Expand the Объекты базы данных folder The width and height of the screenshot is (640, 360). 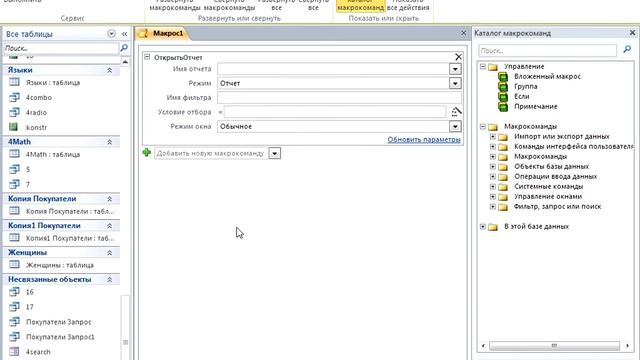click(493, 166)
